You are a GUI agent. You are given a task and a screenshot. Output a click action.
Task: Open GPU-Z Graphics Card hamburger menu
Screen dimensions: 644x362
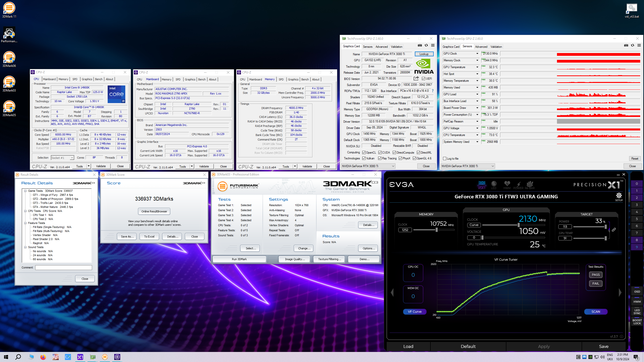[433, 46]
